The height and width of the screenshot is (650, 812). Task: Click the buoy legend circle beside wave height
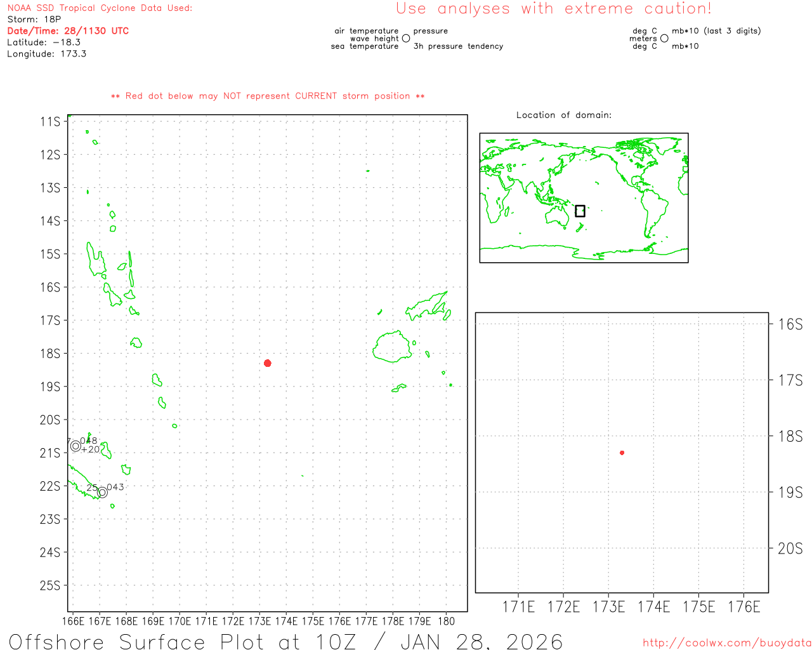[x=406, y=39]
